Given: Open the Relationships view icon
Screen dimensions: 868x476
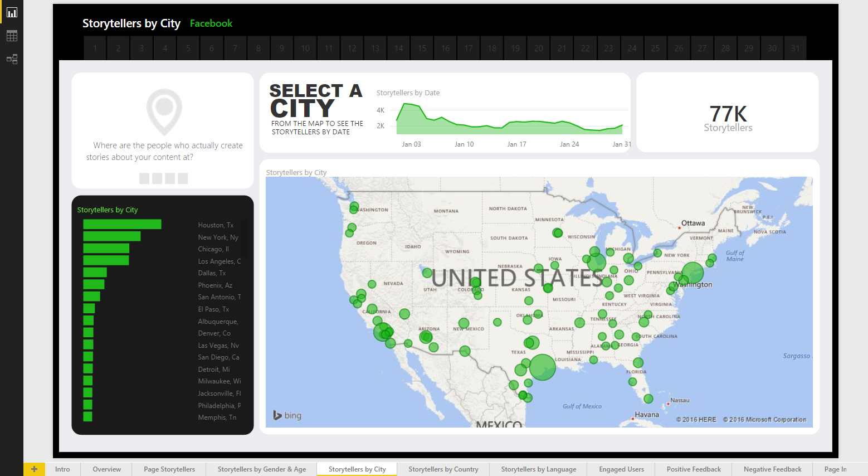Looking at the screenshot, I should (x=12, y=59).
